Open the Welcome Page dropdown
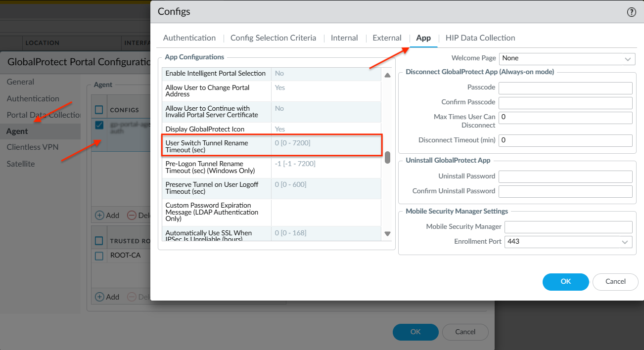Screen dimensions: 644x350 click(x=628, y=58)
